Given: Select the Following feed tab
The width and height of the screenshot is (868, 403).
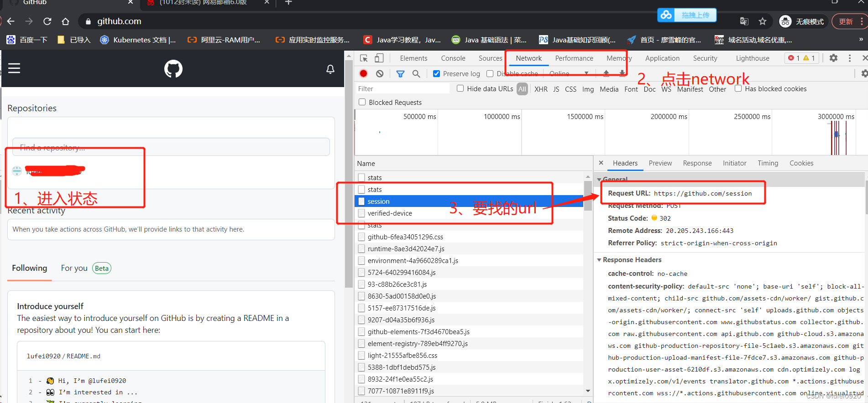Looking at the screenshot, I should click(30, 268).
